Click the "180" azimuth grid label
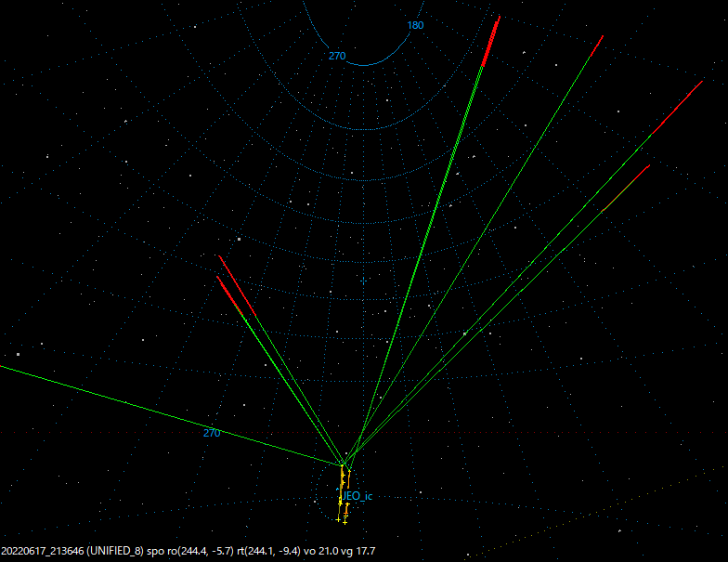 (x=415, y=26)
